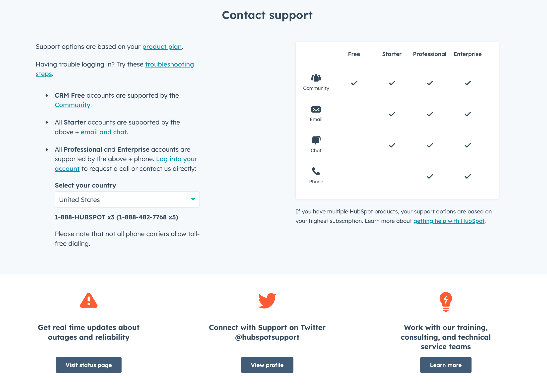This screenshot has width=547, height=392.
Task: Open the product plan link
Action: click(162, 47)
